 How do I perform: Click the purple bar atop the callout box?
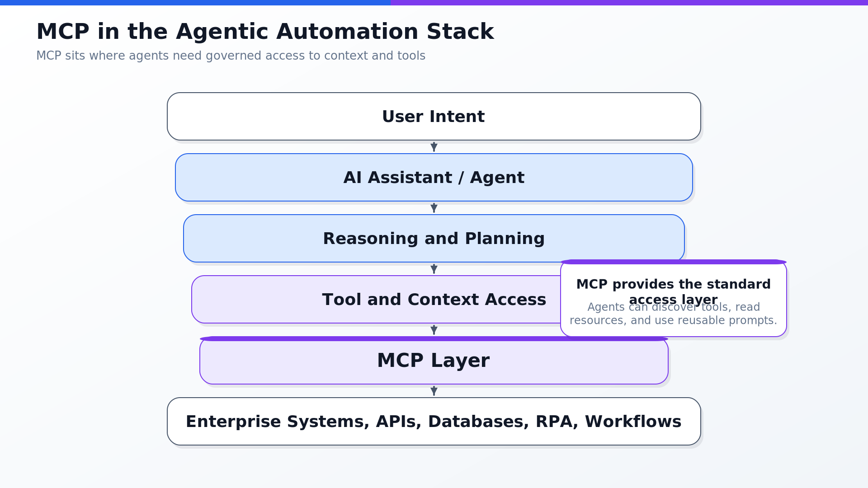(674, 262)
